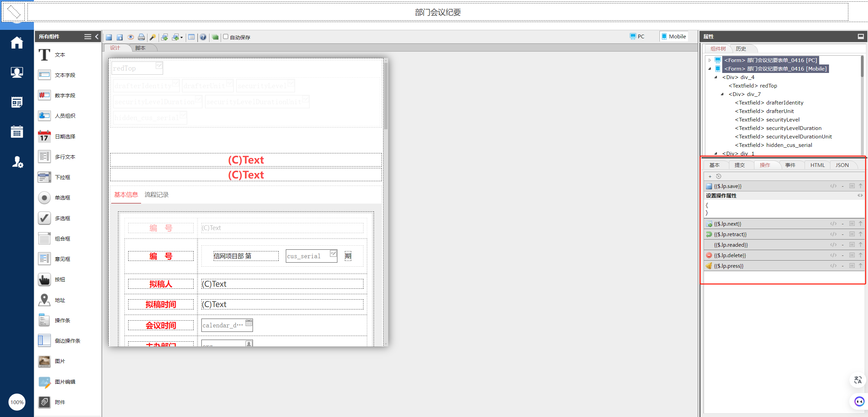Enable the 自动保存 checkbox
The image size is (868, 417).
click(x=226, y=37)
